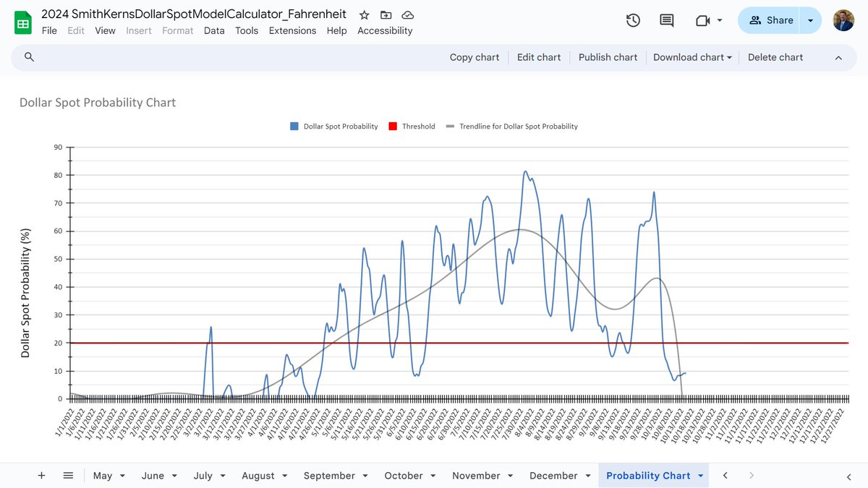Click the blue Dollar Spot Probability legend swatch
Screen dimensions: 868x488
click(x=293, y=126)
